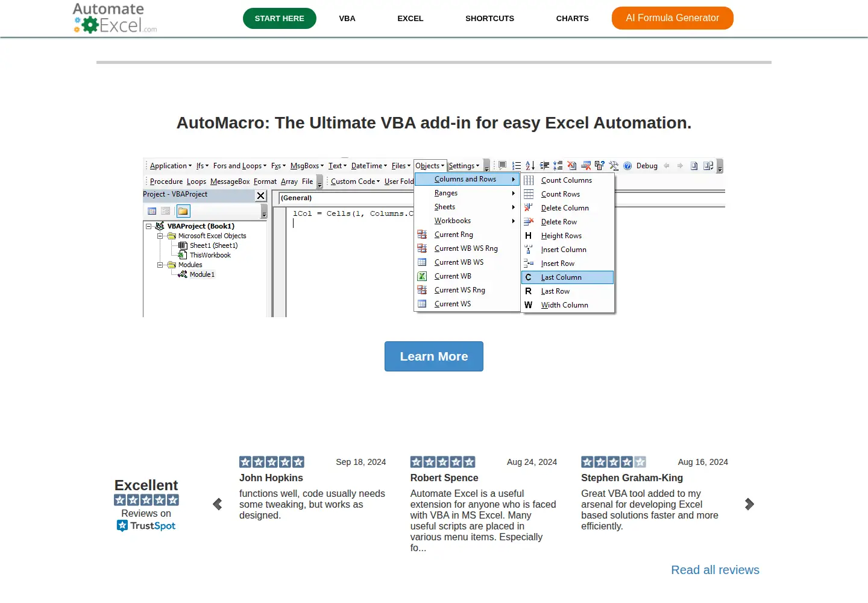
Task: Open the Custom Code dropdown
Action: (355, 182)
